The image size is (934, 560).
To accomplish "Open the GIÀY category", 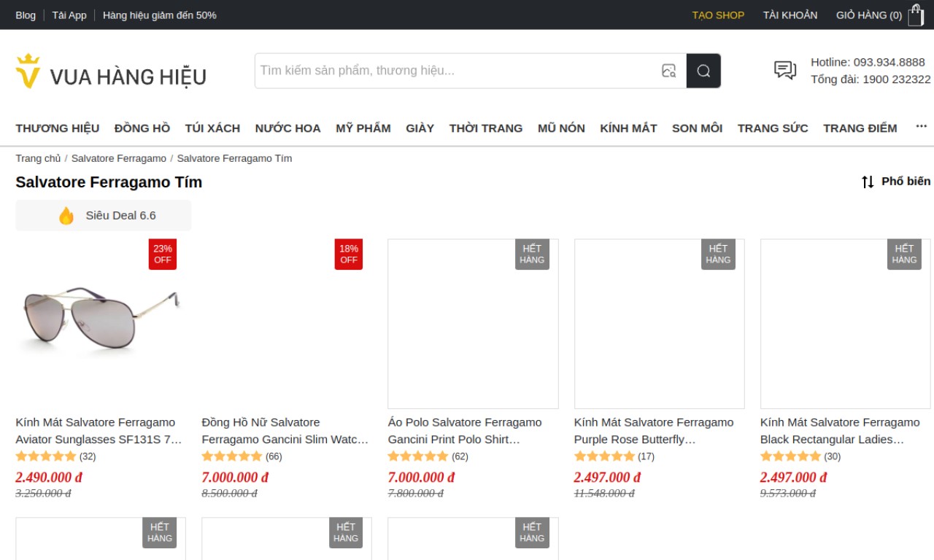I will click(x=420, y=128).
